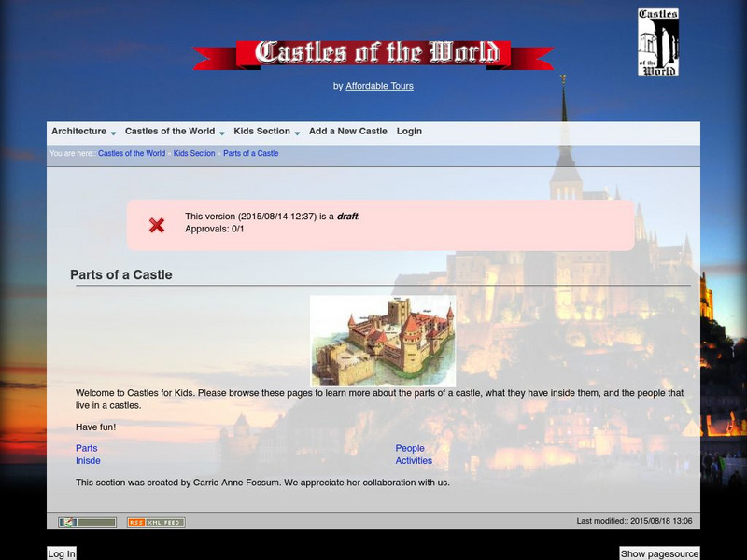This screenshot has height=560, width=747.
Task: Click the green badge left of RSS feed
Action: click(x=87, y=523)
